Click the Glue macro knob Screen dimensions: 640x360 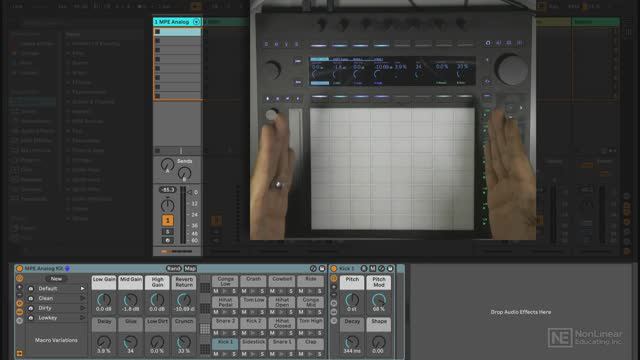click(131, 342)
